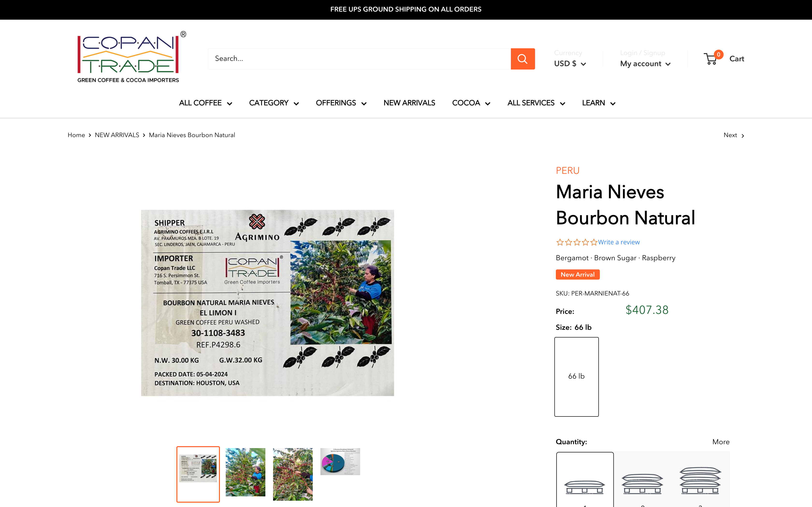812x507 pixels.
Task: Click the Home breadcrumb link
Action: pyautogui.click(x=76, y=135)
